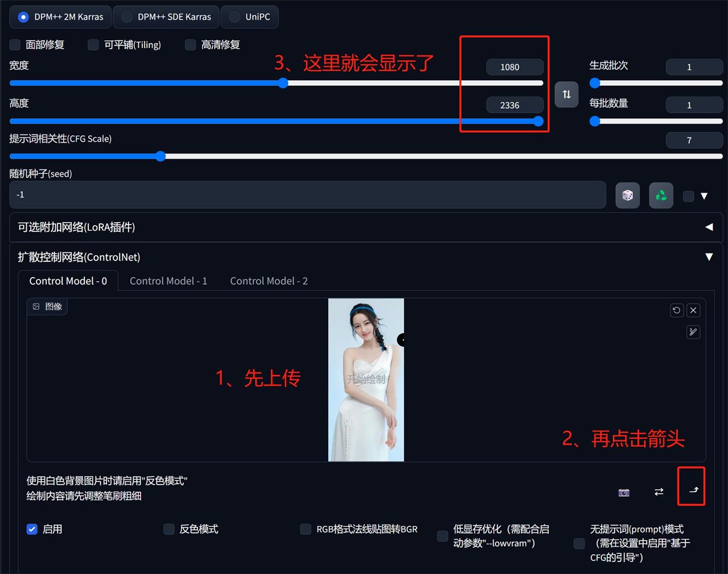Select DPM++ 2M Karras sampler
This screenshot has width=728, height=574.
coord(61,17)
